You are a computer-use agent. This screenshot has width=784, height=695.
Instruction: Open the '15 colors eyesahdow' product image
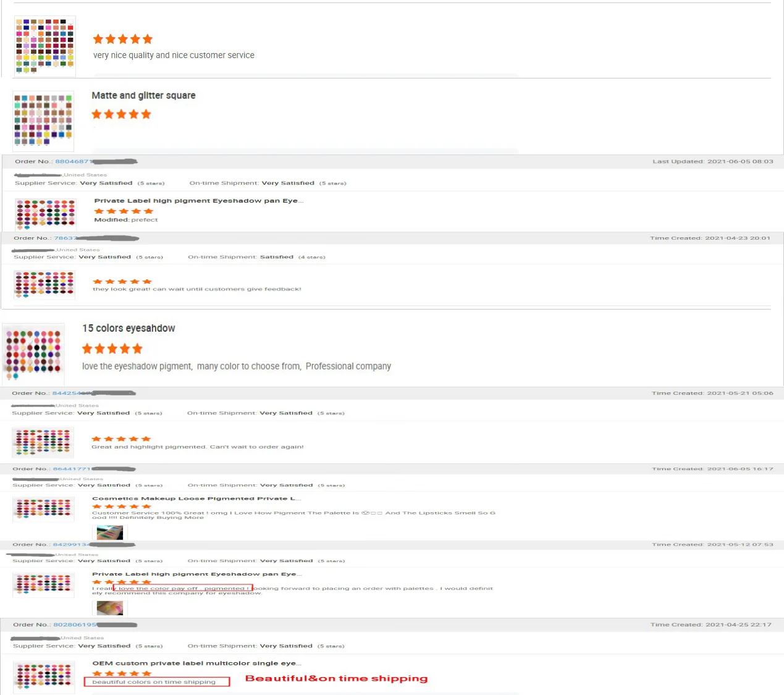pyautogui.click(x=33, y=353)
